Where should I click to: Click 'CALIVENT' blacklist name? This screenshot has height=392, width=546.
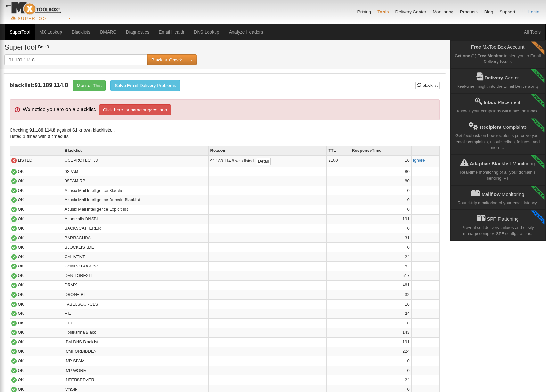click(75, 257)
